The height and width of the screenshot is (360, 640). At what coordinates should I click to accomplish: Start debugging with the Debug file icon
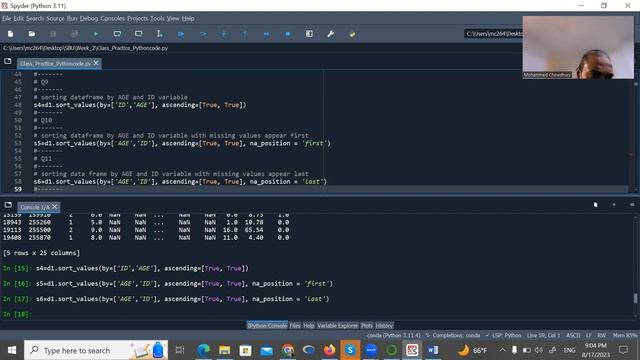tap(181, 34)
